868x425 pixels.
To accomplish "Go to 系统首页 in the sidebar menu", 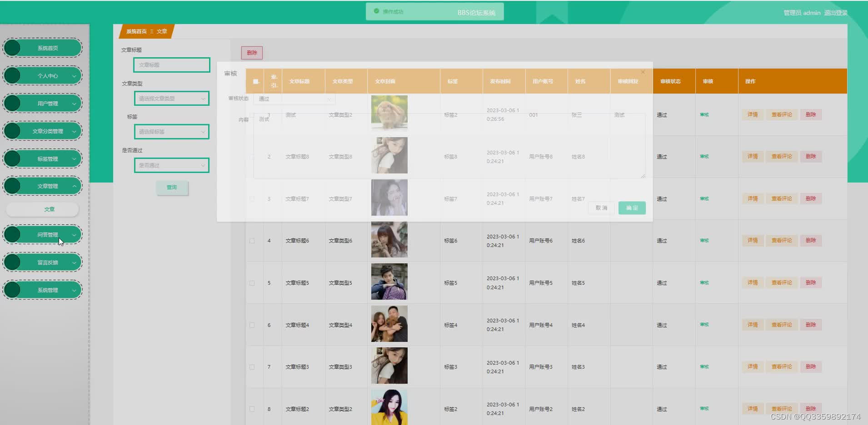I will coord(43,48).
